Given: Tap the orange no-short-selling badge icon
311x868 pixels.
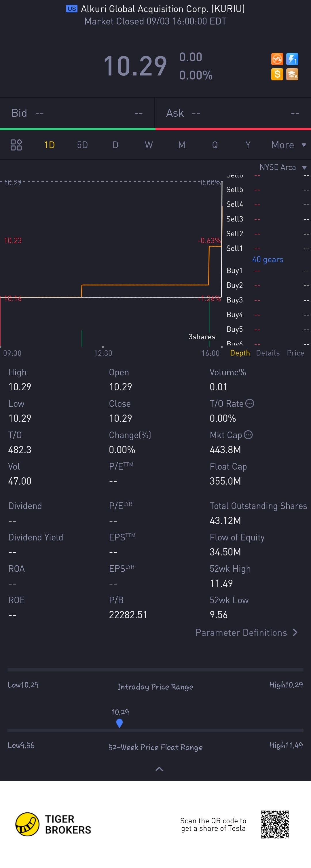Looking at the screenshot, I should pos(277,59).
